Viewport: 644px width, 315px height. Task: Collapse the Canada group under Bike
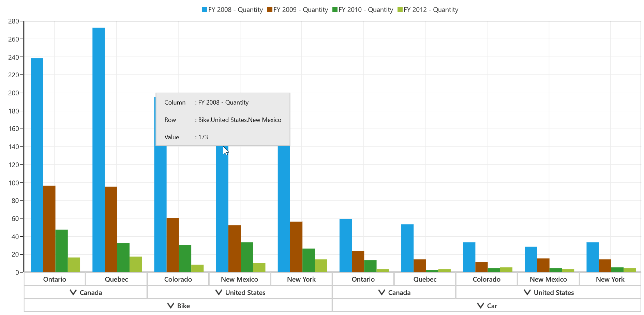tap(73, 293)
